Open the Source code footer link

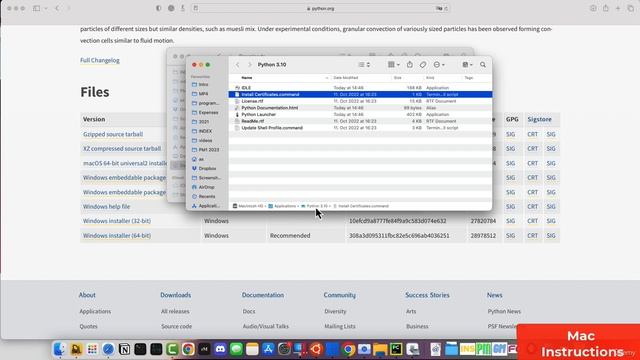176,326
